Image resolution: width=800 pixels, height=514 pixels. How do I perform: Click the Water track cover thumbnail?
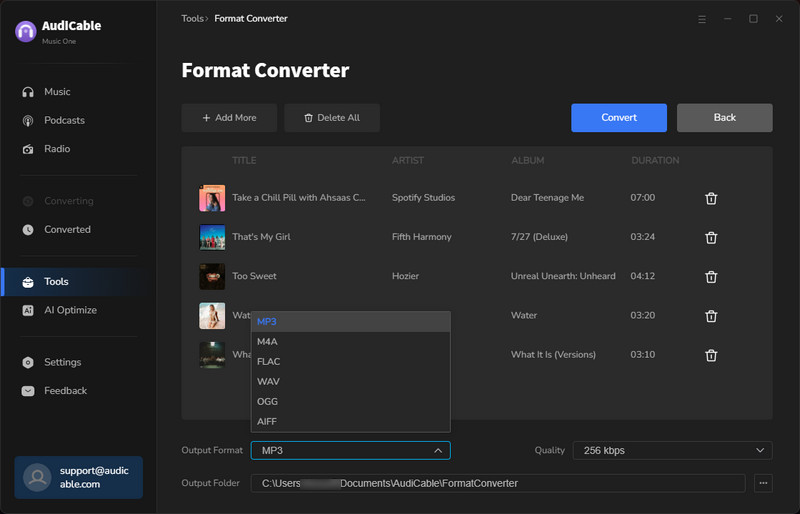coord(212,316)
